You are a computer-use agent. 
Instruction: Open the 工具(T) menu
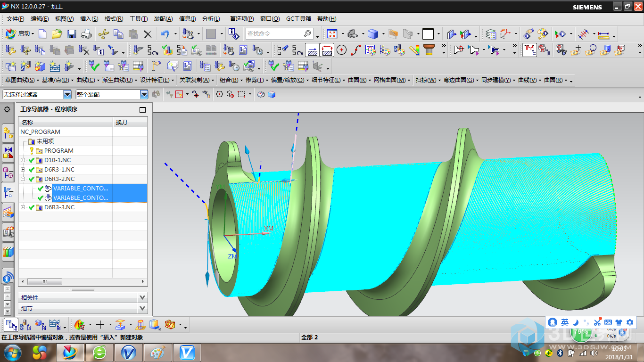(x=139, y=19)
